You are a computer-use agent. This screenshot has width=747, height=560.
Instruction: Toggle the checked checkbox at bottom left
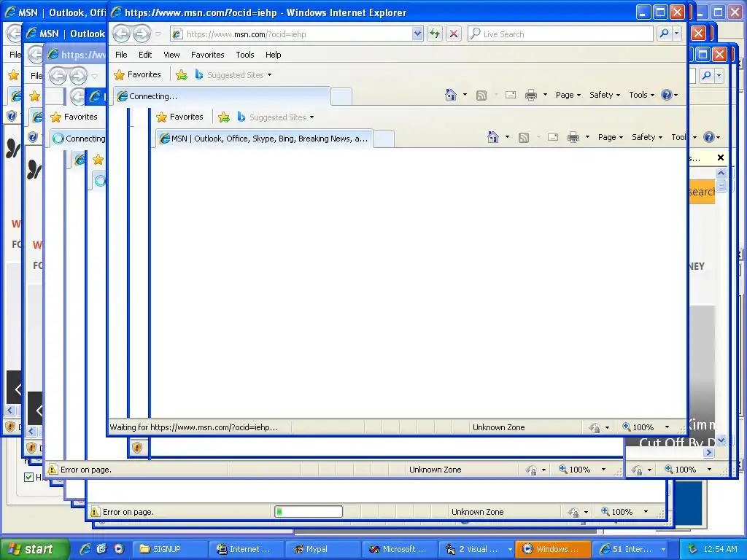coord(28,477)
